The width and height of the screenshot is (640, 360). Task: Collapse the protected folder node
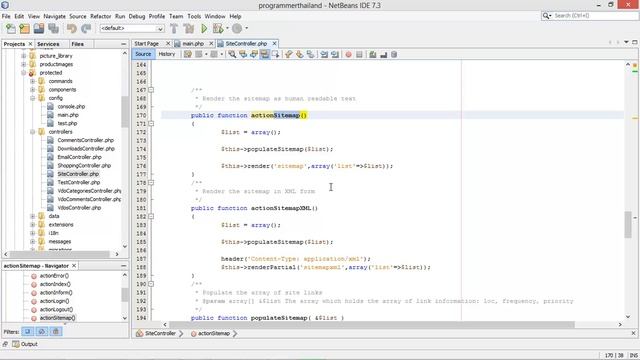pos(23,73)
